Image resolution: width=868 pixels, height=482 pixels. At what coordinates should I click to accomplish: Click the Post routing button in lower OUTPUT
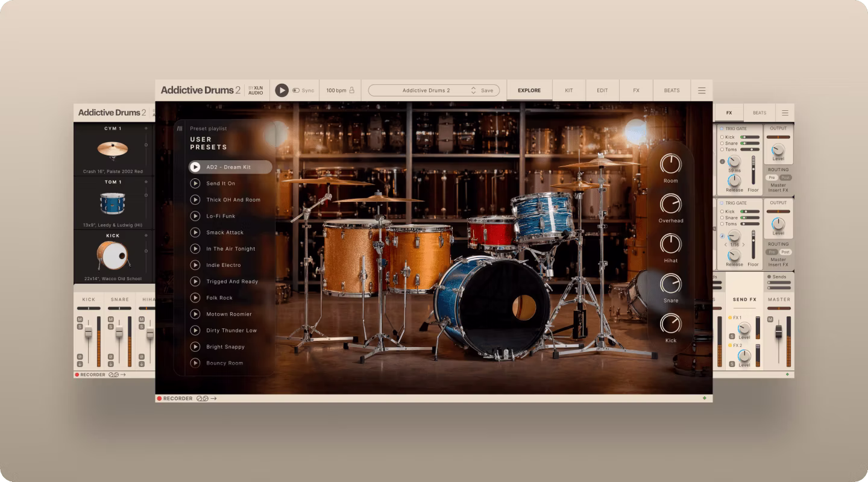point(785,252)
